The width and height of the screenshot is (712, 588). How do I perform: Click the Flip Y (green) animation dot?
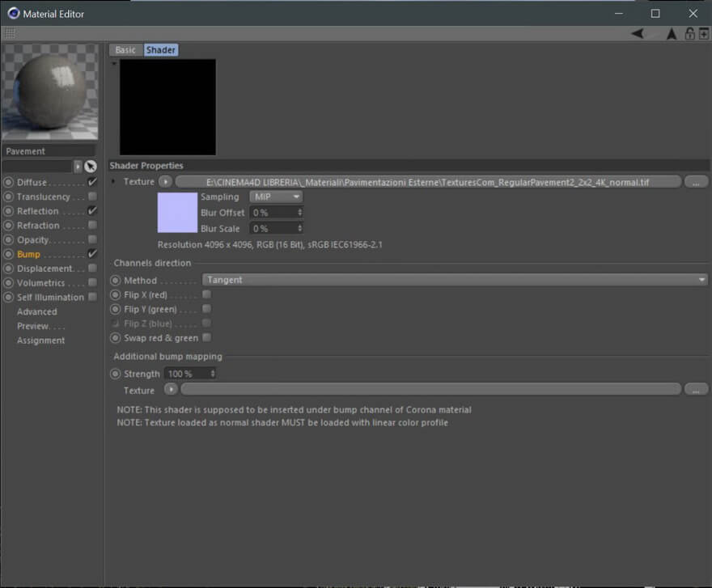coord(116,309)
